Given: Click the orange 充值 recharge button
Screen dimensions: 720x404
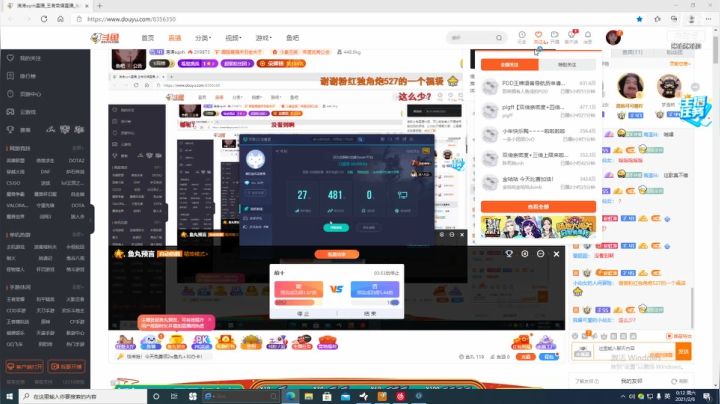Looking at the screenshot, I should pyautogui.click(x=525, y=357).
